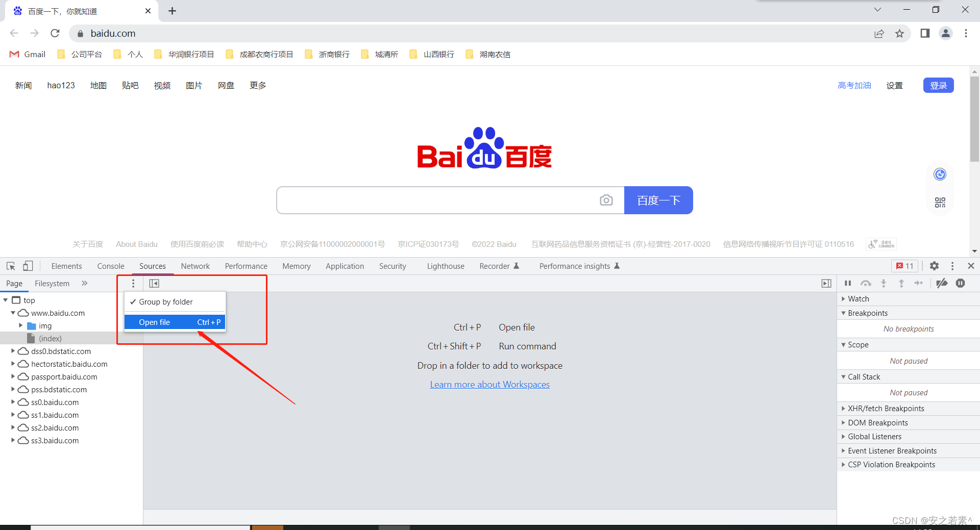Expand Event Listener Breakpoints section
The width and height of the screenshot is (980, 530).
pyautogui.click(x=909, y=451)
